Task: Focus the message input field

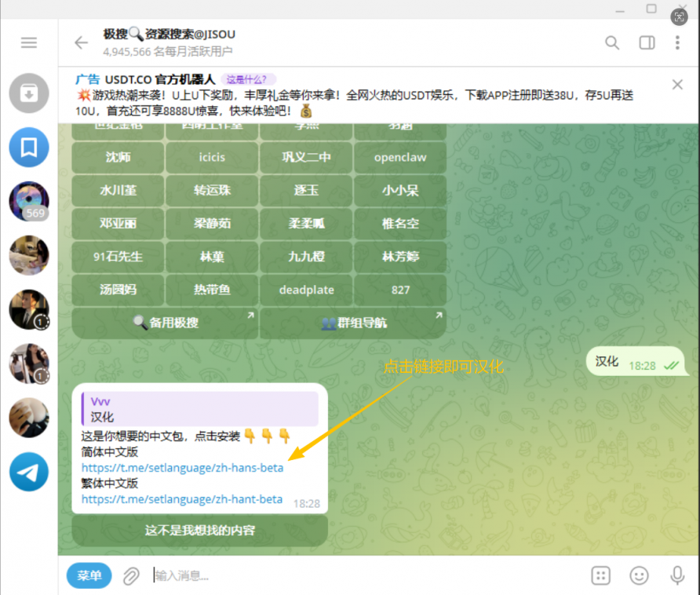Action: click(361, 576)
